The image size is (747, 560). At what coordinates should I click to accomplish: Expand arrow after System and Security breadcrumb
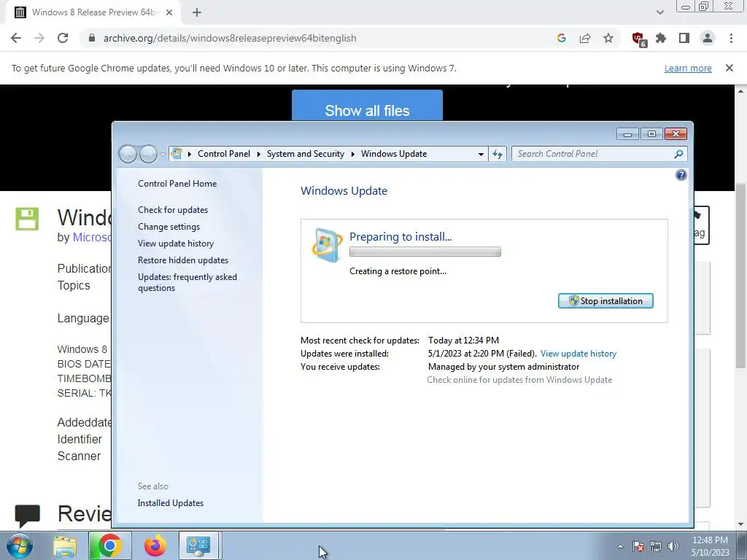[353, 154]
